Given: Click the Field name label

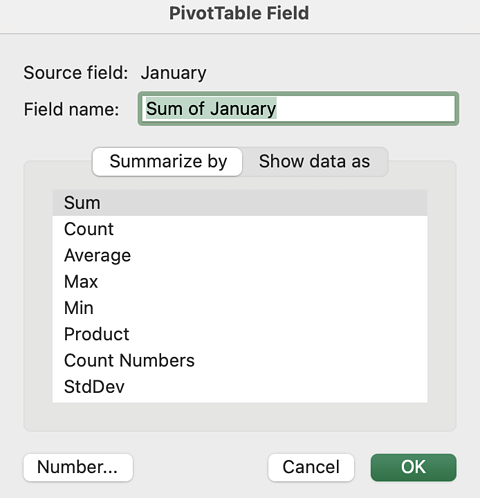Looking at the screenshot, I should [x=71, y=109].
